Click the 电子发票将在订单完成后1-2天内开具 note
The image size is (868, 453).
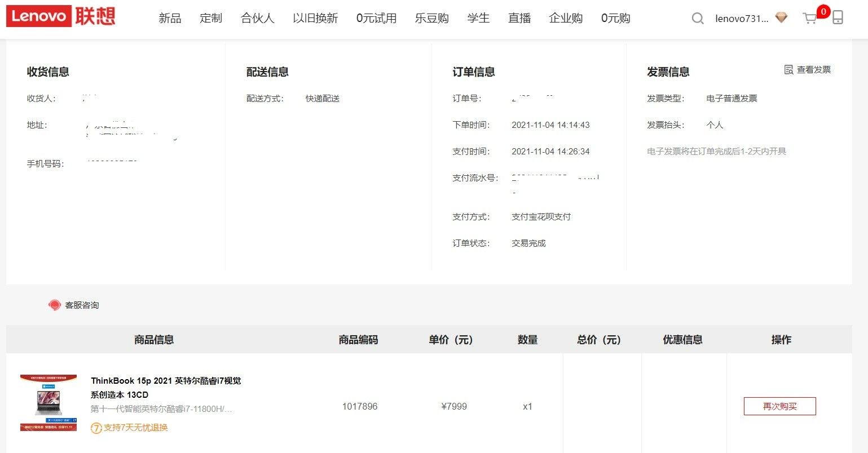(x=716, y=152)
